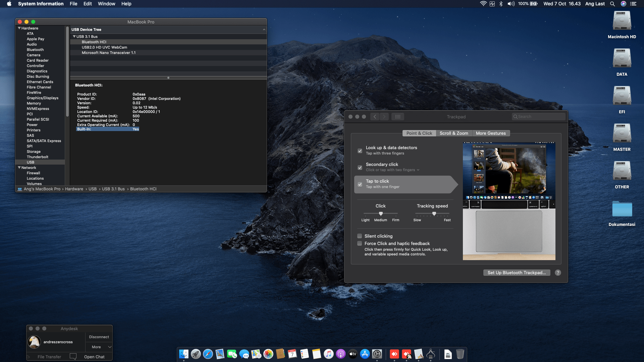Open the Window menu

coord(106,4)
